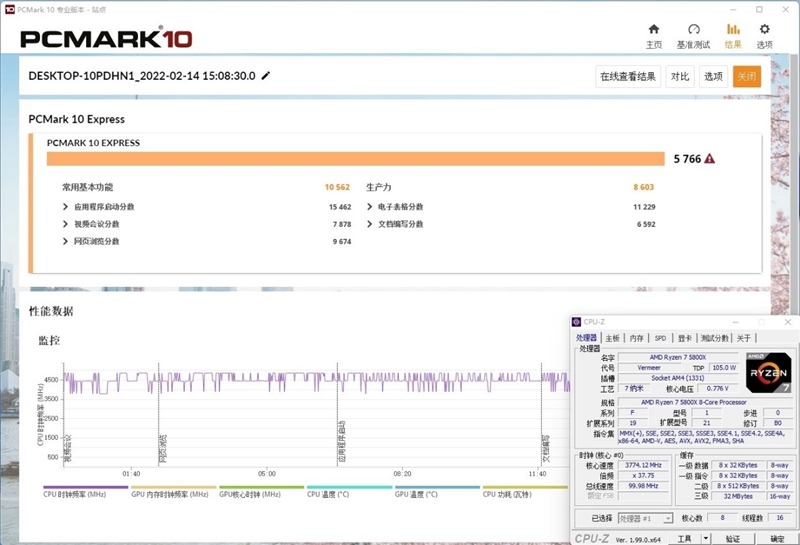
Task: Click the 对比 compare button
Action: [680, 77]
